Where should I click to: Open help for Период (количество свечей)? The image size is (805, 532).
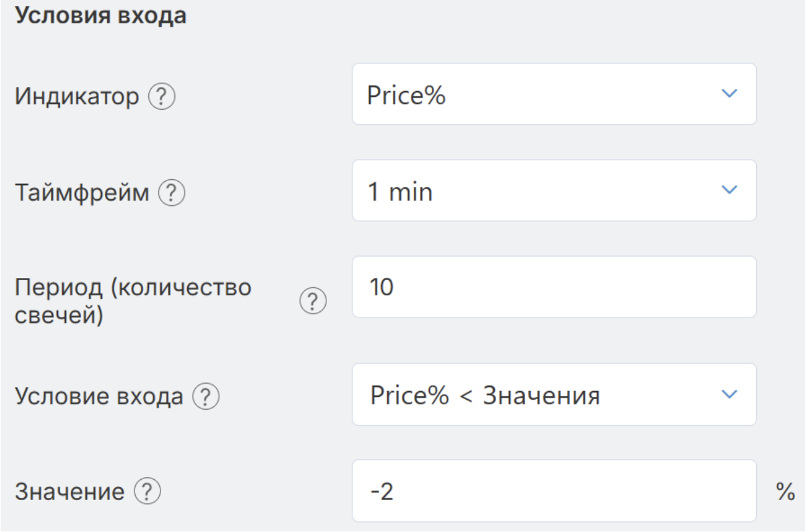pyautogui.click(x=313, y=302)
